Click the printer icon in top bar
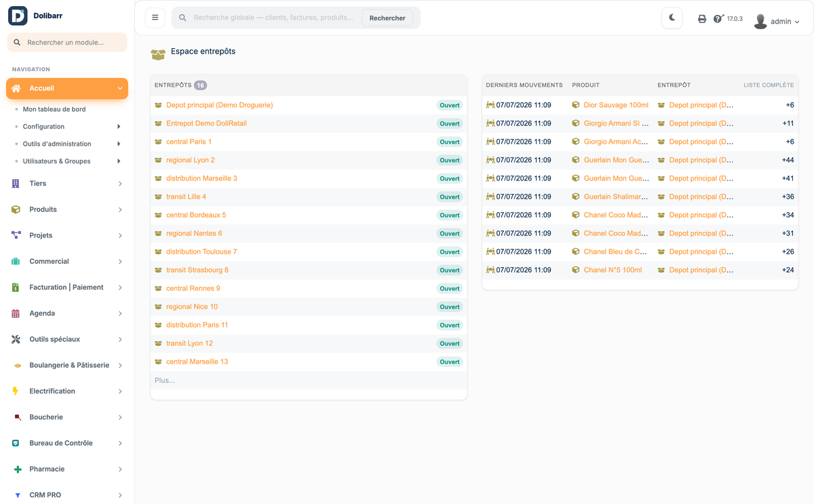Viewport: 814px width, 504px height. pyautogui.click(x=702, y=19)
